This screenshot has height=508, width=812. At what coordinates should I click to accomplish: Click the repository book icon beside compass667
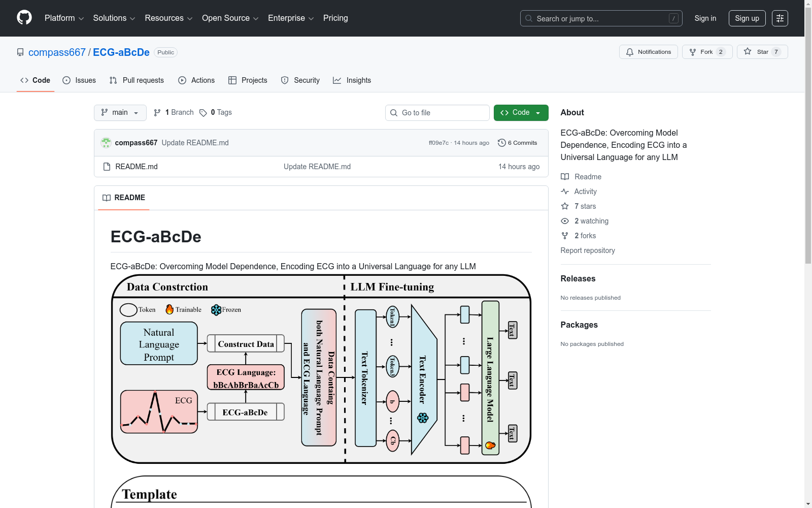pos(20,52)
